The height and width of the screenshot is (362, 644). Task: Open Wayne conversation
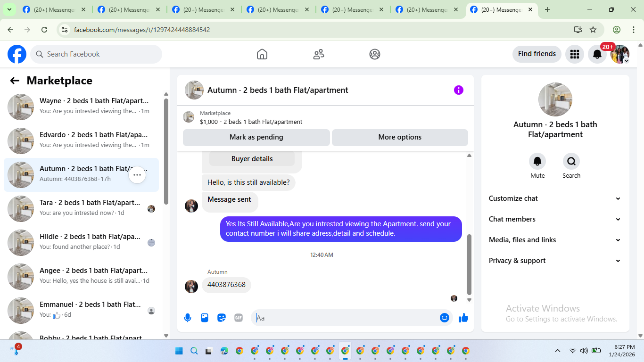click(81, 107)
